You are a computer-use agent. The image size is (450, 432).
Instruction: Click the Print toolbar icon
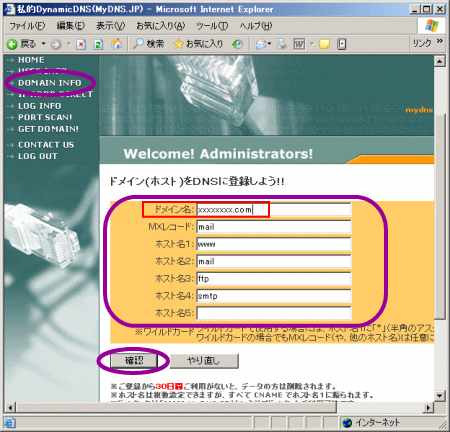click(282, 44)
